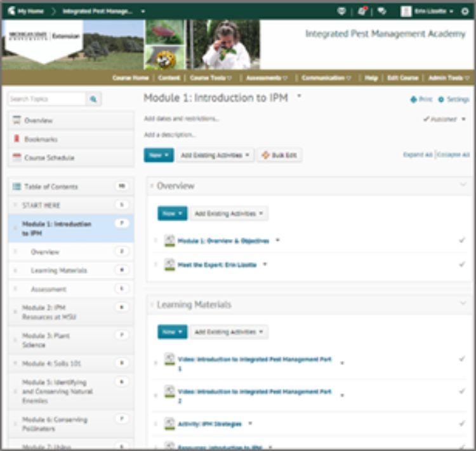Click the Course Schedule calendar icon

click(x=17, y=157)
